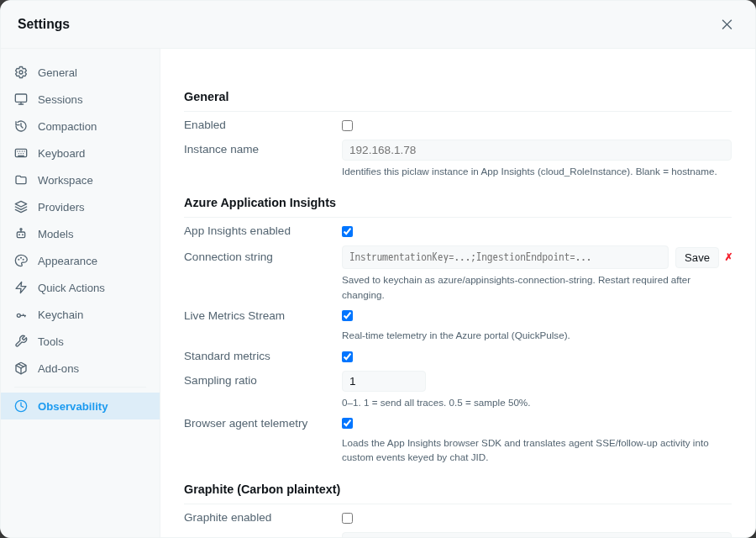
Task: Click the Providers layers icon
Action: [21, 207]
